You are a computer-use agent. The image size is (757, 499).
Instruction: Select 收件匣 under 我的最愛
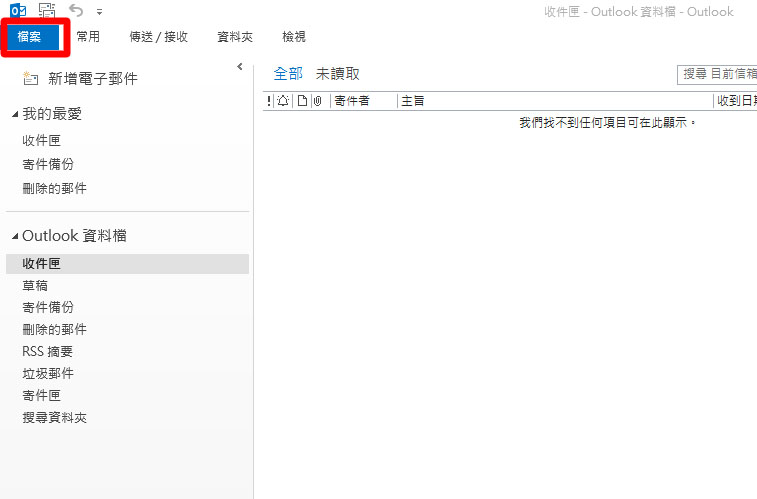[x=42, y=140]
